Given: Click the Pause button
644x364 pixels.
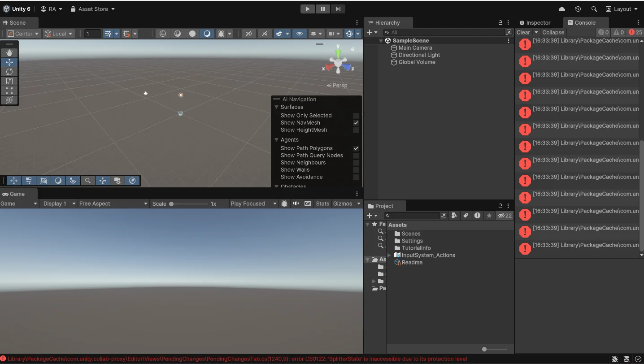Looking at the screenshot, I should (x=322, y=9).
